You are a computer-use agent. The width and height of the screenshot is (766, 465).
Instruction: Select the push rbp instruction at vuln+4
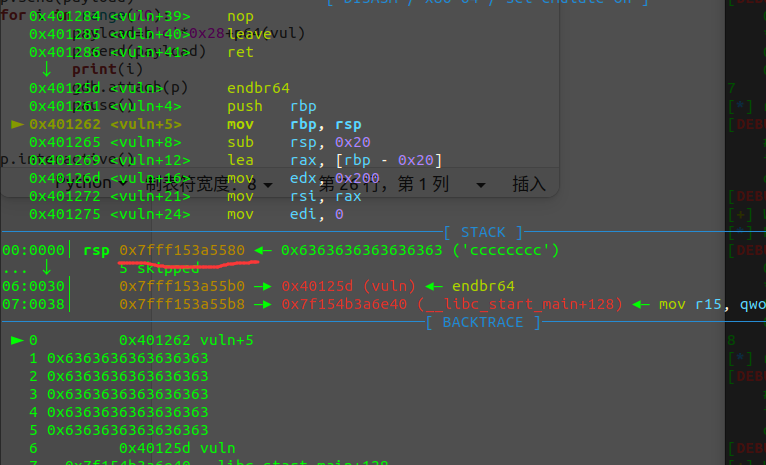tap(272, 106)
